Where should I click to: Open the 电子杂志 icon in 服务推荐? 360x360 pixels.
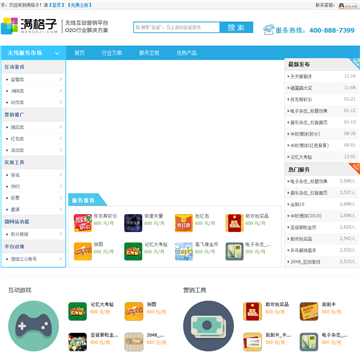(235, 251)
